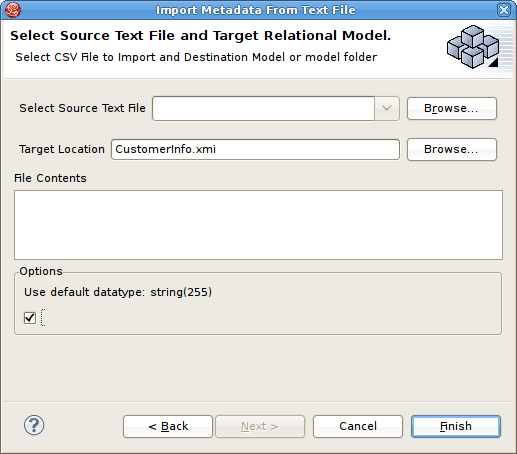
Task: Click inside the File Contents text area
Action: point(258,225)
